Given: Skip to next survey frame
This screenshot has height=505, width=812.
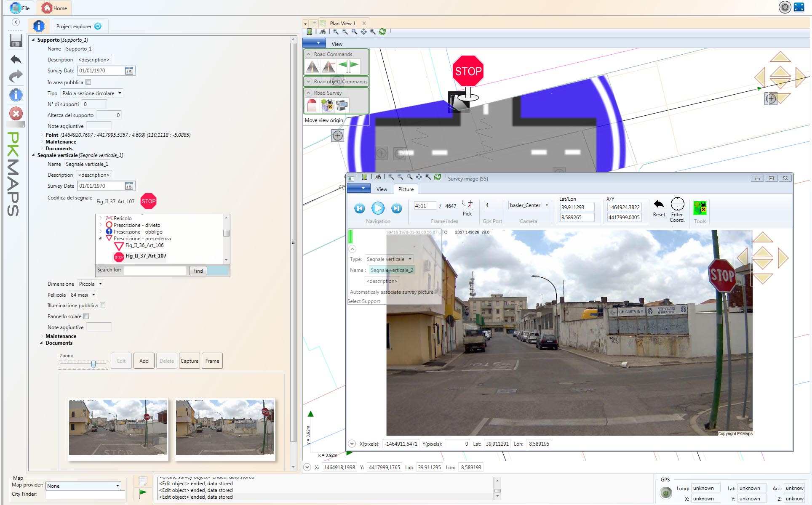Looking at the screenshot, I should click(x=396, y=208).
